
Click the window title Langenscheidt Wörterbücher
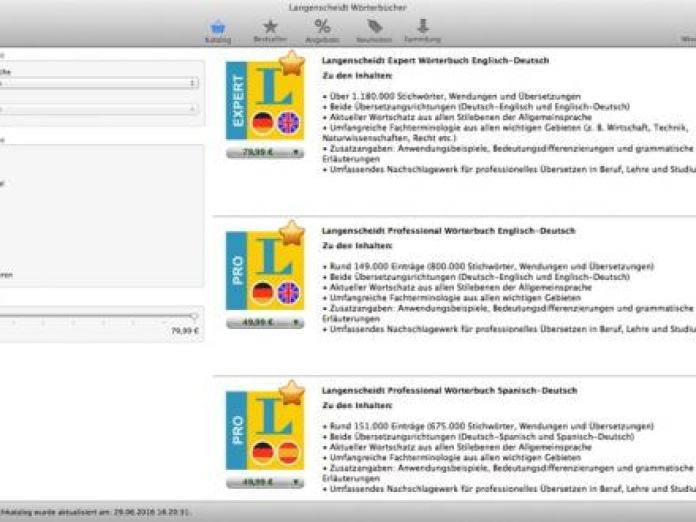click(348, 8)
